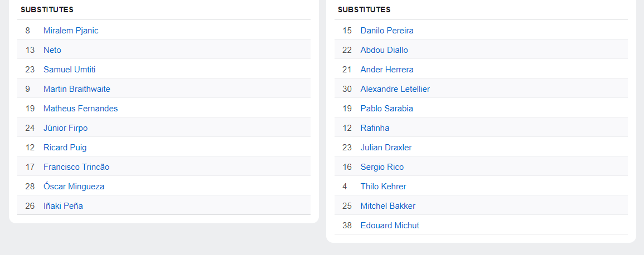644x255 pixels.
Task: Select Ricard Puig link
Action: 65,148
